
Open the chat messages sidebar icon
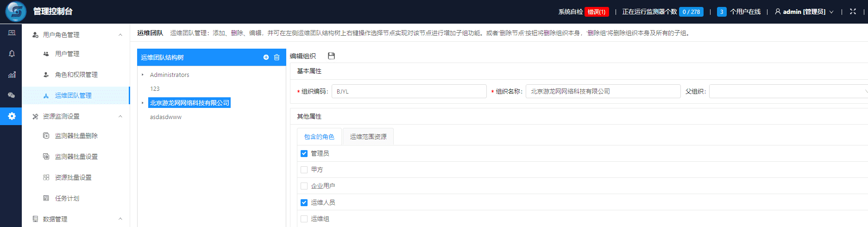(12, 95)
